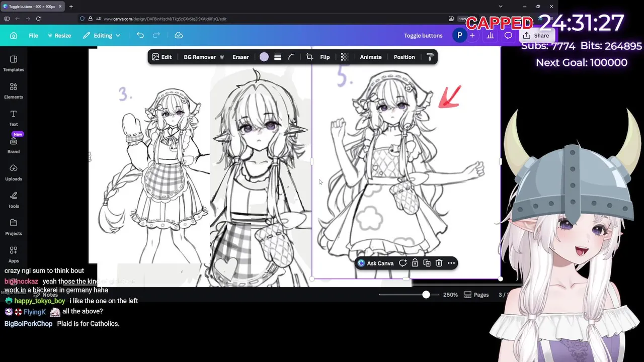Click the Ask Canva button
The image size is (644, 362).
375,263
